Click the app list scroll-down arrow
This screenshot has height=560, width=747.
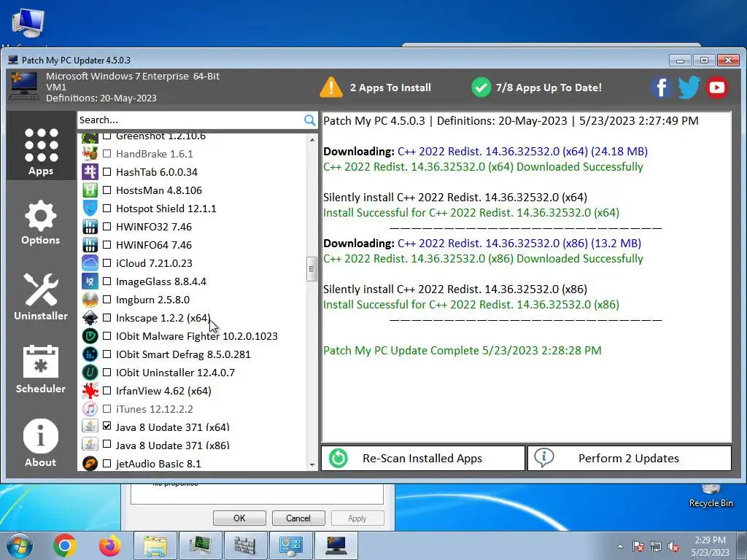312,464
